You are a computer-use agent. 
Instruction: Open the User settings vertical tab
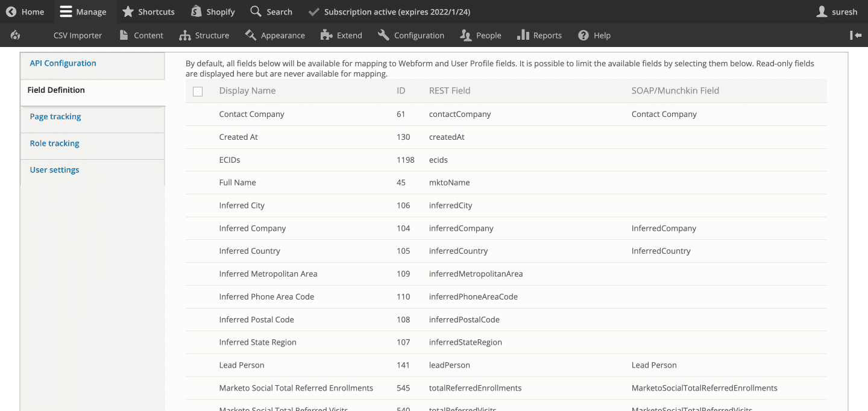[54, 170]
